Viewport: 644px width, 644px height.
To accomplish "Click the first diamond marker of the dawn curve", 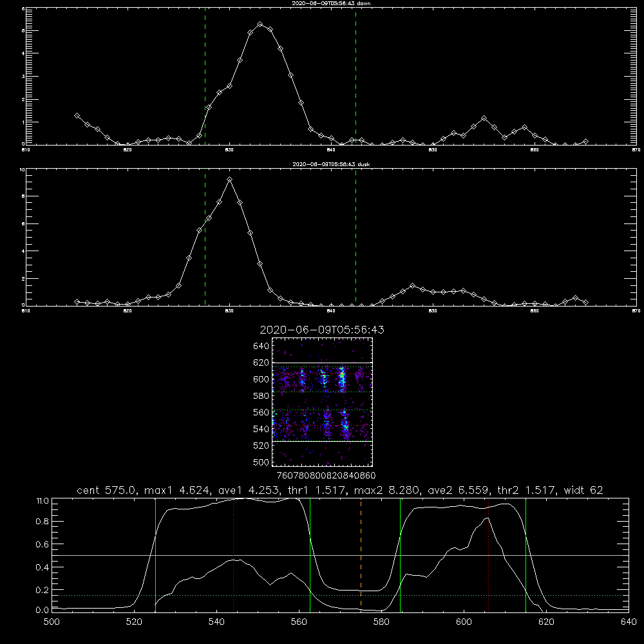I will pyautogui.click(x=77, y=116).
